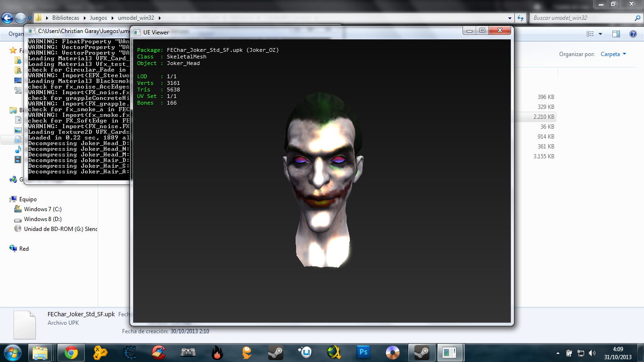This screenshot has height=362, width=644.
Task: Close the UE Viewer window
Action: point(500,31)
